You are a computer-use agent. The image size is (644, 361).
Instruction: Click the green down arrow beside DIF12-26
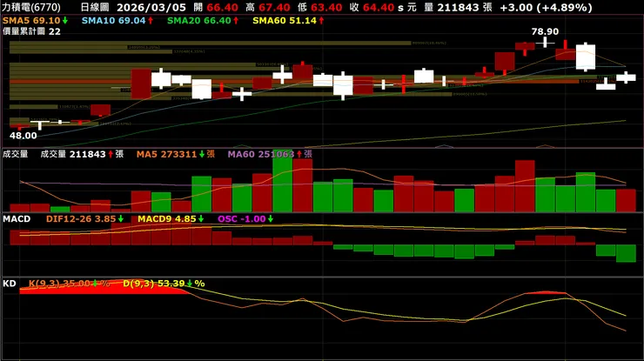[x=121, y=219]
